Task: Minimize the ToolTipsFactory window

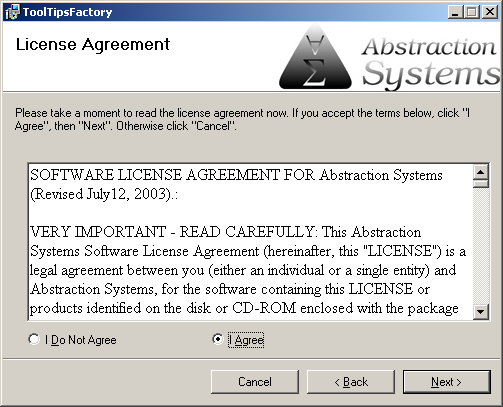Action: [x=455, y=12]
